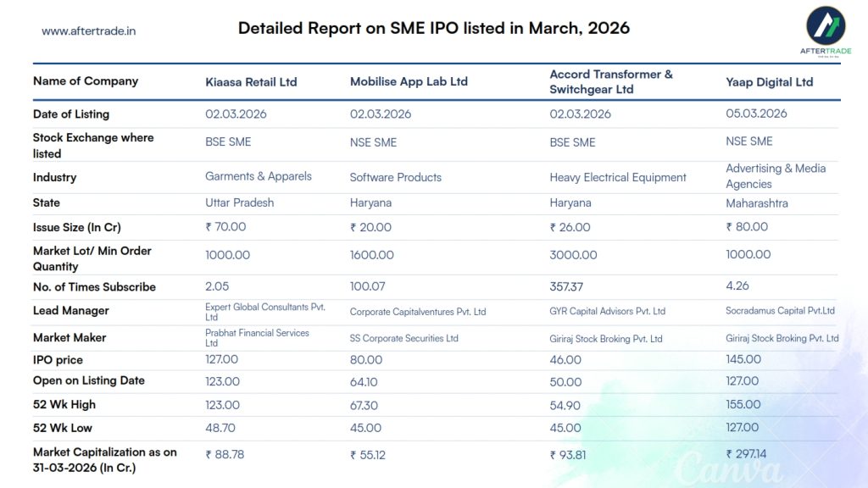This screenshot has height=488, width=868.
Task: Select the Kiaasa Retail Ltd column header
Action: [251, 82]
